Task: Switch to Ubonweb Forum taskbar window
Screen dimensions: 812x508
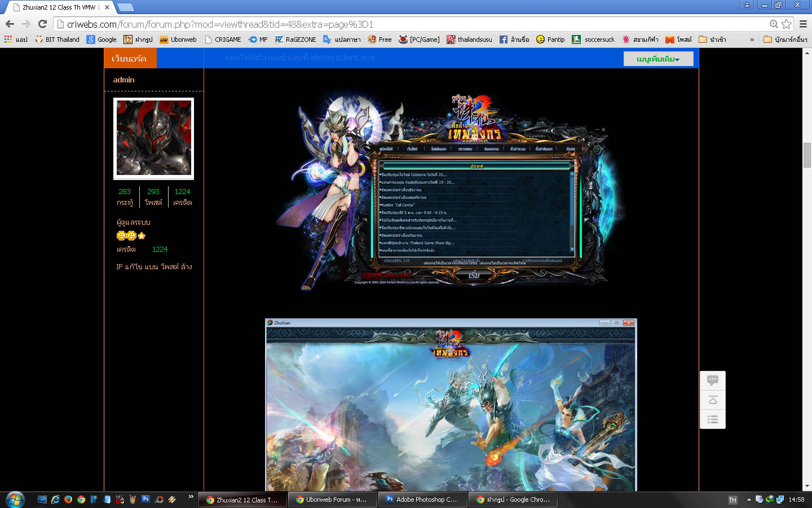Action: coord(333,500)
